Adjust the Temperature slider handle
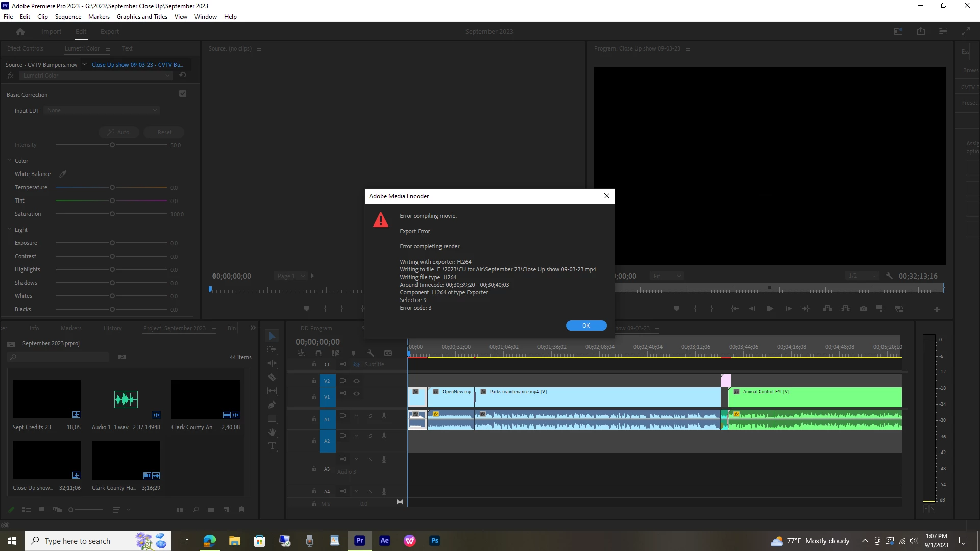 (x=112, y=188)
